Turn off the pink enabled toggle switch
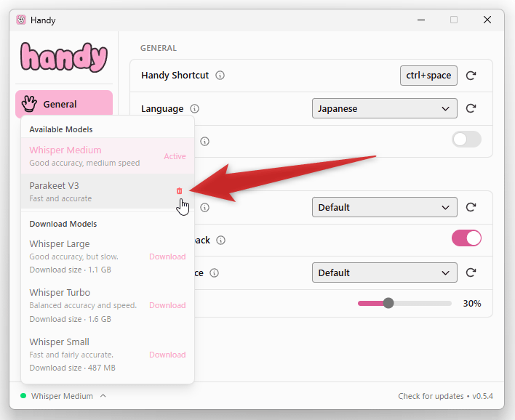Image resolution: width=515 pixels, height=420 pixels. [466, 238]
